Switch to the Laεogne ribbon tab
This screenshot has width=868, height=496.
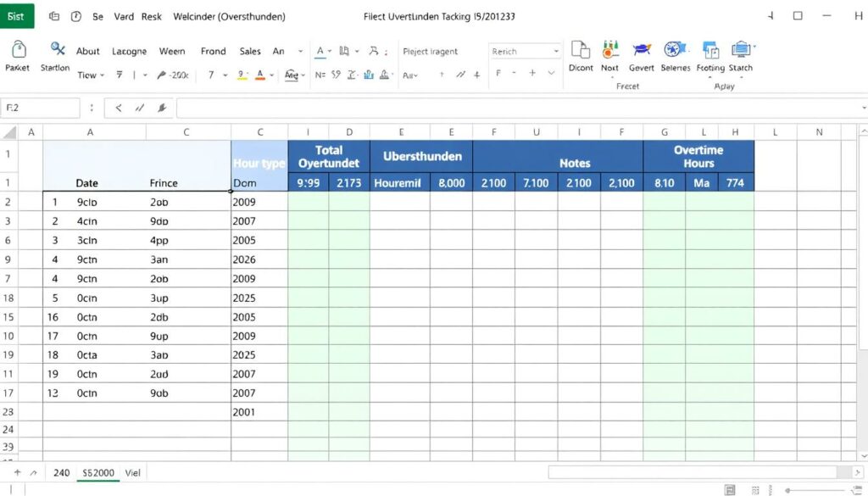click(x=129, y=51)
